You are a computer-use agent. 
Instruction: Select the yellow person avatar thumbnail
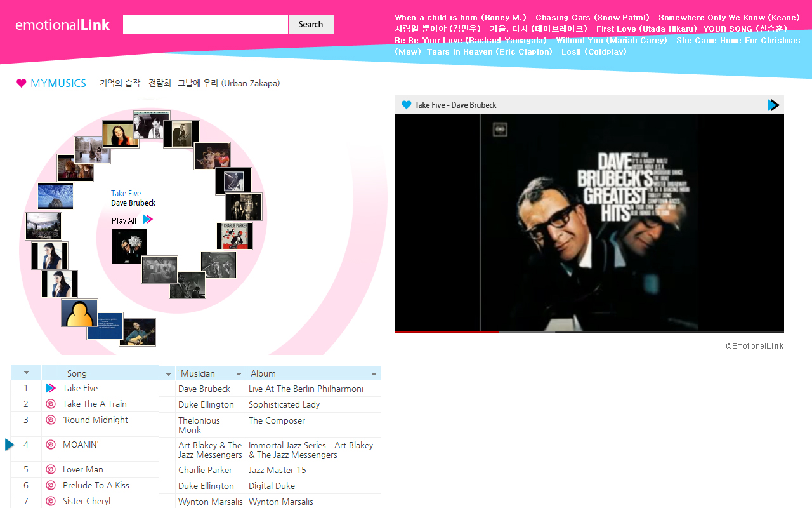(x=79, y=313)
